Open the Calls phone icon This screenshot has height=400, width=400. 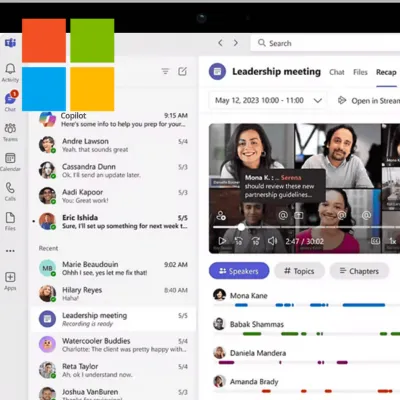tap(10, 191)
